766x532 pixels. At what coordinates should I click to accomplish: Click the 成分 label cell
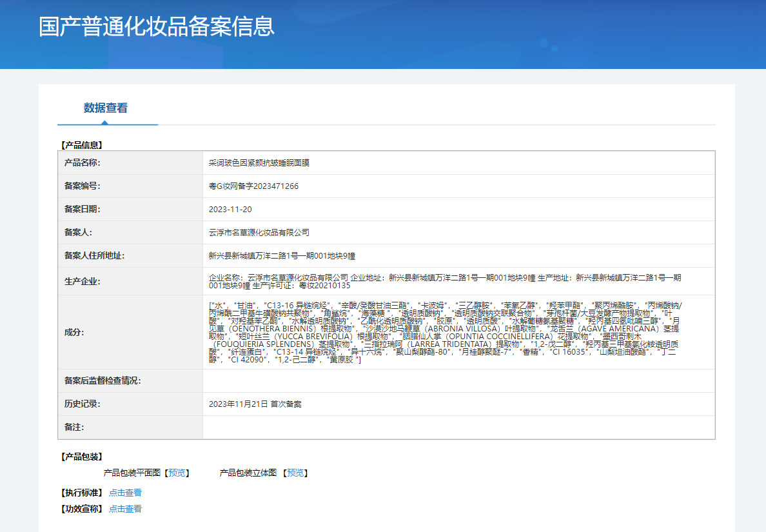pos(130,332)
